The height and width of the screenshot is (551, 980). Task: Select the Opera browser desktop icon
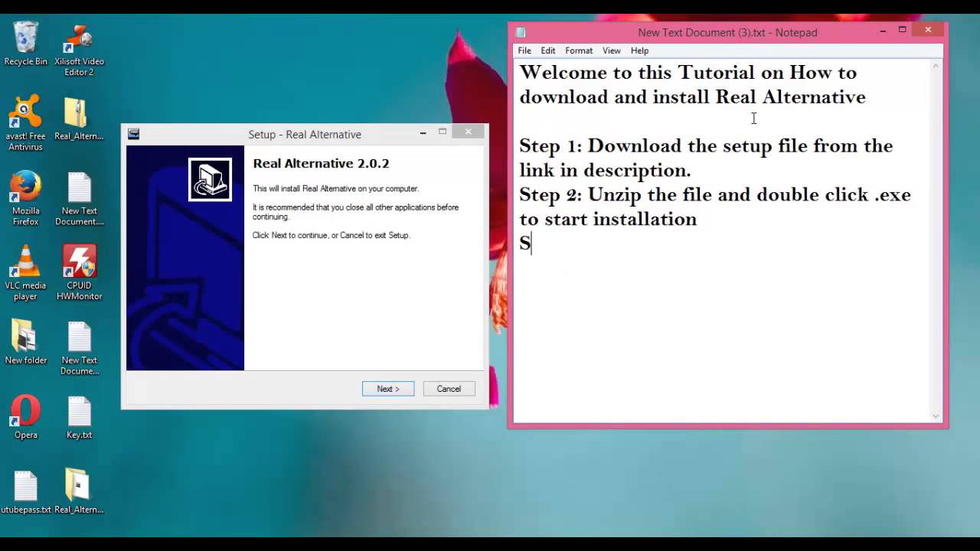25,416
